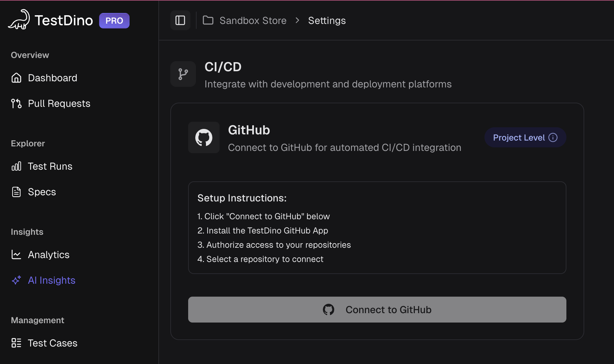The image size is (614, 364).
Task: Click the PRO badge next to TestDino
Action: tap(114, 20)
